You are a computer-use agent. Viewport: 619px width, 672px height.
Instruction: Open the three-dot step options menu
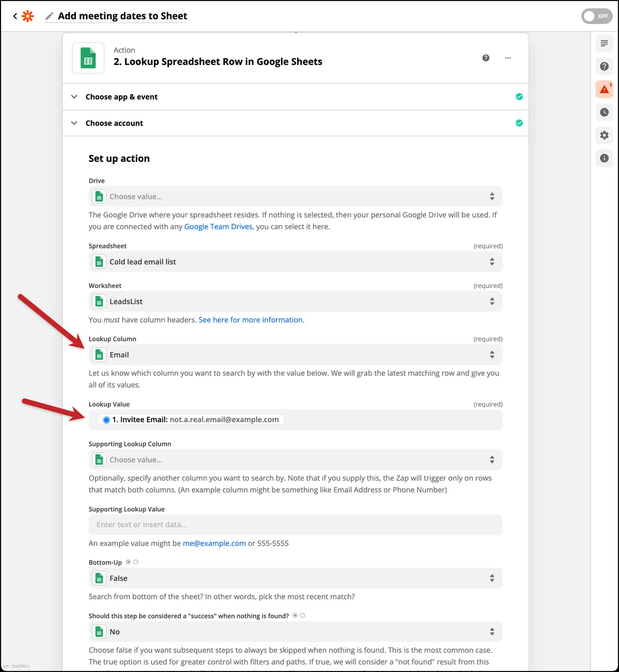pos(508,58)
